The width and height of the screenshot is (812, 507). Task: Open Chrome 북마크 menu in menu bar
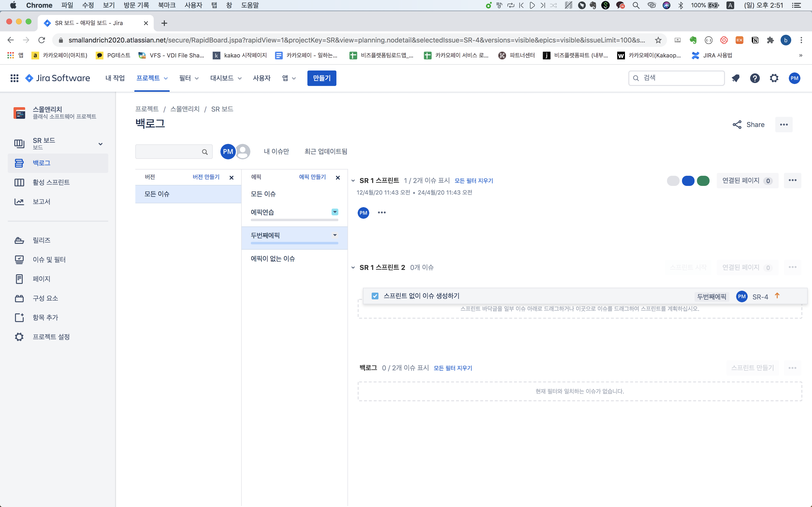coord(167,5)
